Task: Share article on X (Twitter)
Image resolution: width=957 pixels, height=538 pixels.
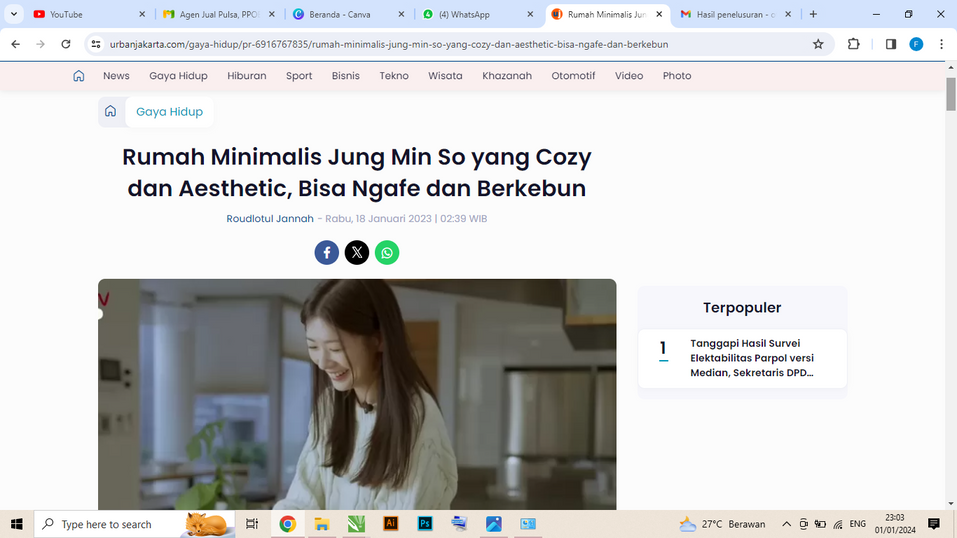Action: point(357,252)
